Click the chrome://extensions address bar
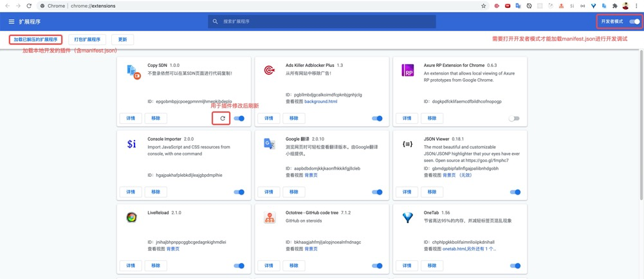This screenshot has width=644, height=279. click(x=263, y=6)
